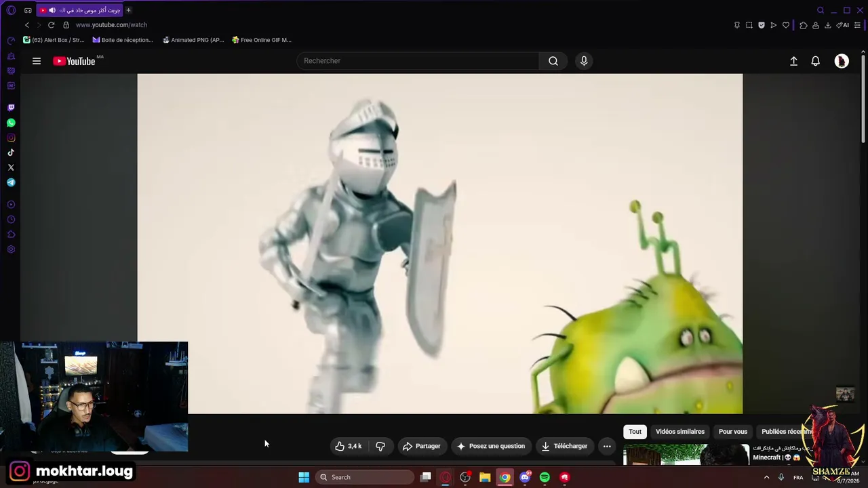
Task: Open the Boîte de réception bookmark
Action: (123, 40)
